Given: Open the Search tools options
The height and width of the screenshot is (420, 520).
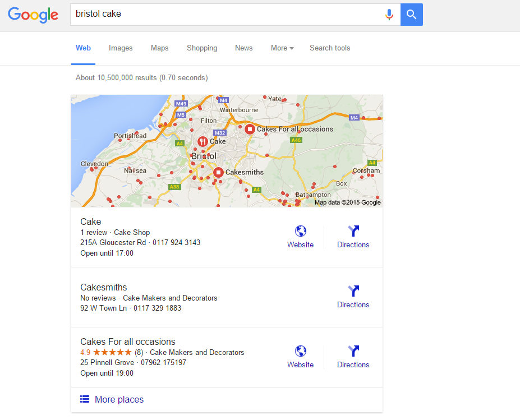Looking at the screenshot, I should click(x=330, y=48).
